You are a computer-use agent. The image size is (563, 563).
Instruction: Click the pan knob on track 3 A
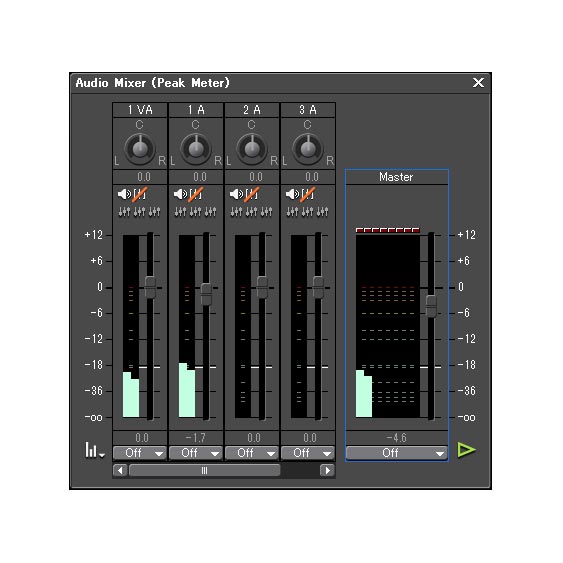(x=308, y=149)
